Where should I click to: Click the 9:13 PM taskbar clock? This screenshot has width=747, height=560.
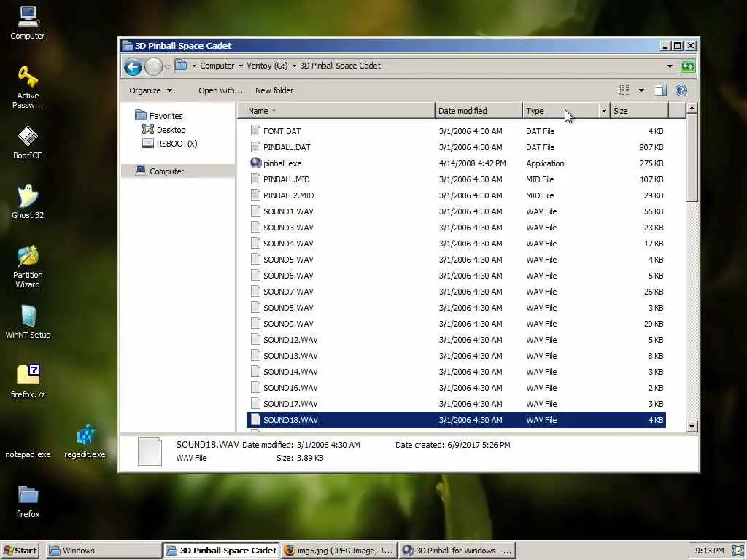[x=709, y=551]
